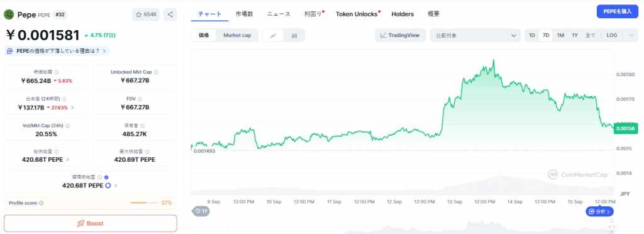This screenshot has width=644, height=234.
Task: Set chart range to 1Y
Action: 575,35
